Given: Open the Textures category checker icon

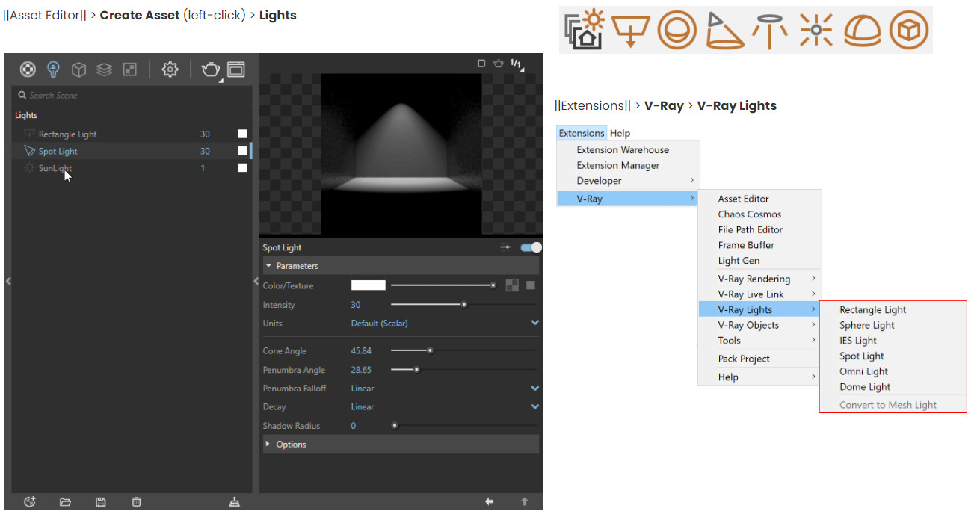Looking at the screenshot, I should (130, 69).
